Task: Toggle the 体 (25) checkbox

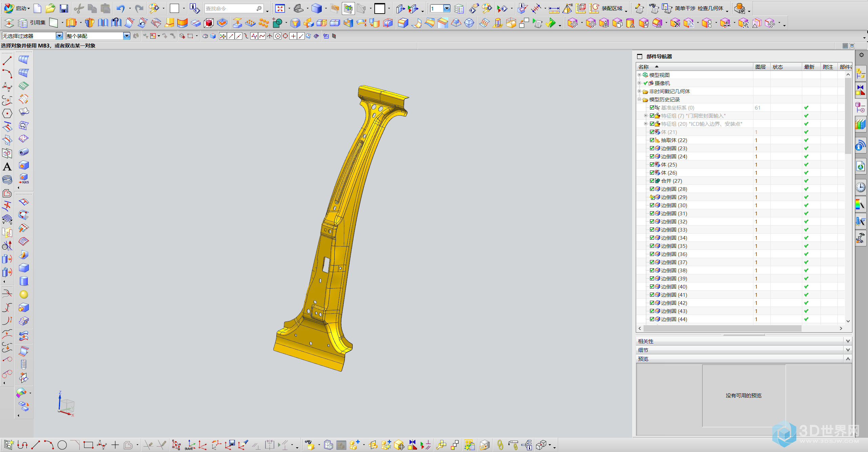Action: click(x=652, y=164)
